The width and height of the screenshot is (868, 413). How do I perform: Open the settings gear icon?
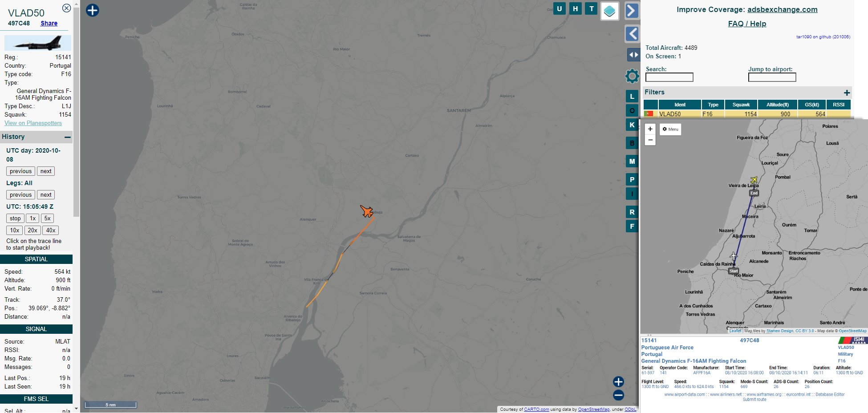(632, 76)
